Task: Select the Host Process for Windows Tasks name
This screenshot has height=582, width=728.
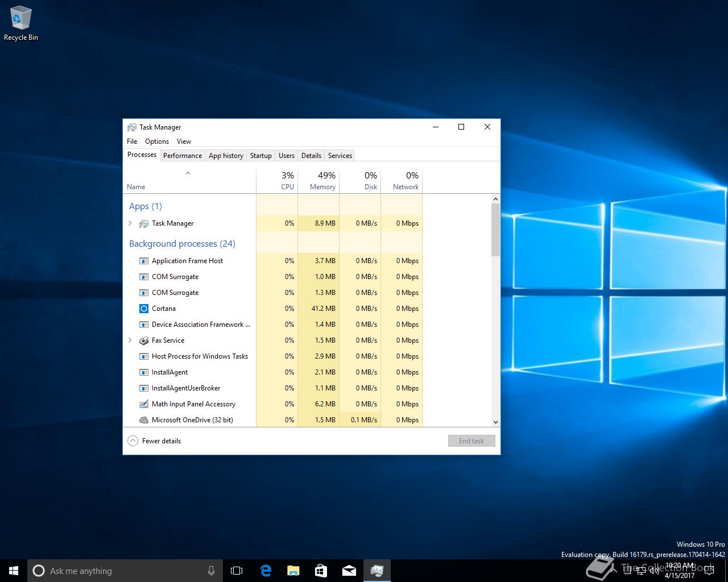Action: 200,356
